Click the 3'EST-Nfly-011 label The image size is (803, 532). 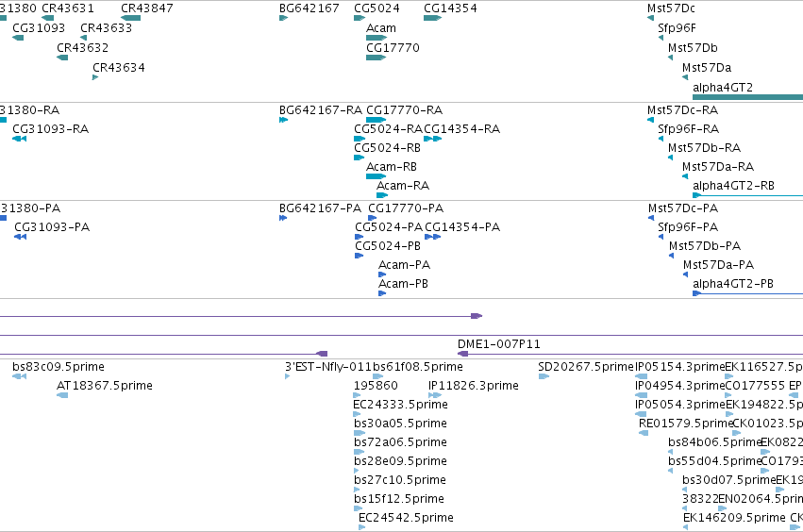point(327,367)
